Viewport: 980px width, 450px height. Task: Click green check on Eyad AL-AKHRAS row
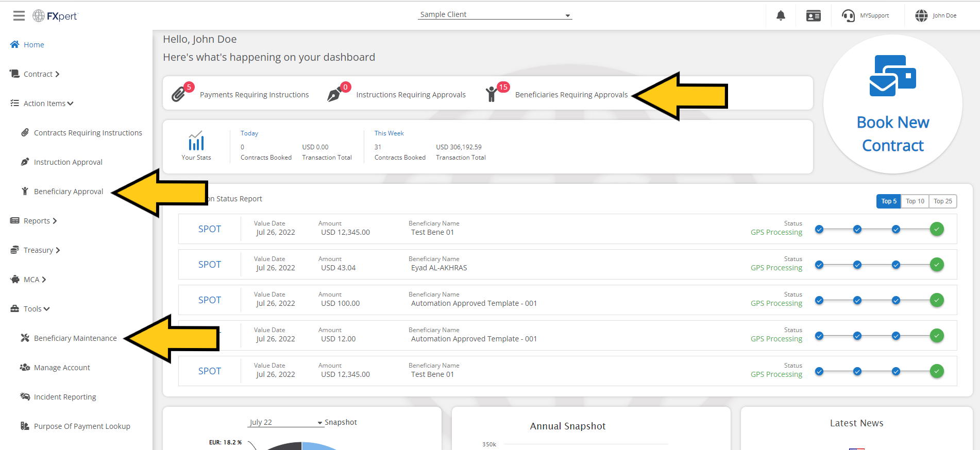coord(937,265)
